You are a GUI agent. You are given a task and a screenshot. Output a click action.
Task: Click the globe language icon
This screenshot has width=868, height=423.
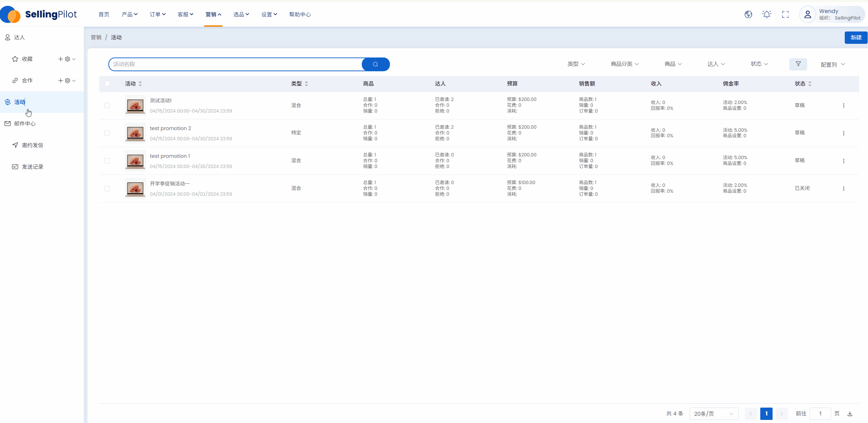[748, 14]
